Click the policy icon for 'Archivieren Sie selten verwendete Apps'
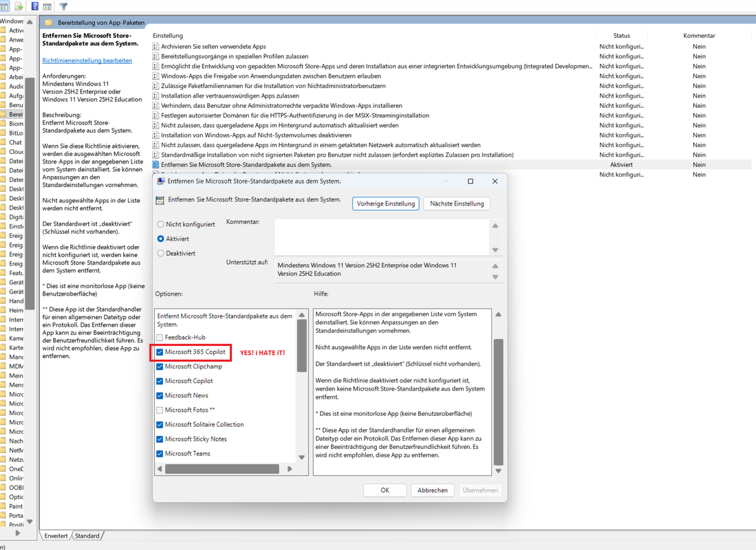This screenshot has height=550, width=756. tap(155, 47)
